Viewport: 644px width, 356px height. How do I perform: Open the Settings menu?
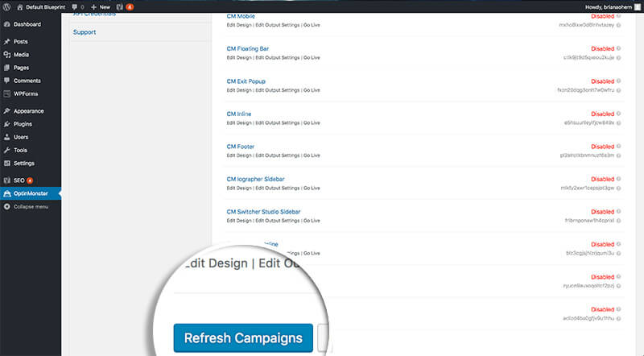point(24,164)
